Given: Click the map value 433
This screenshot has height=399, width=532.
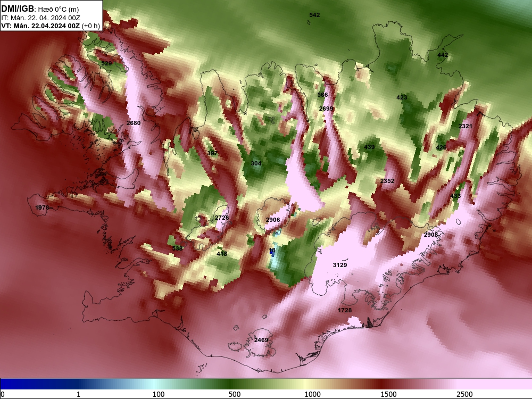Looking at the screenshot, I should tap(456, 196).
